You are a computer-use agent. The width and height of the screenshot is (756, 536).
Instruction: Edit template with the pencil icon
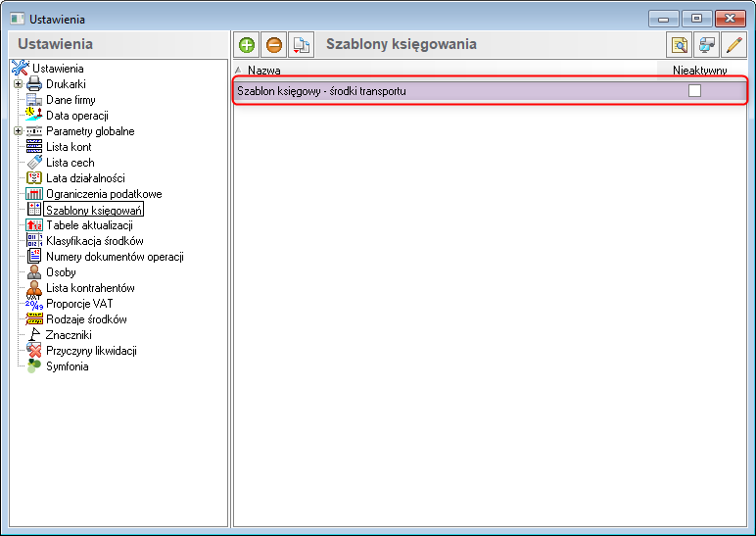pos(733,45)
